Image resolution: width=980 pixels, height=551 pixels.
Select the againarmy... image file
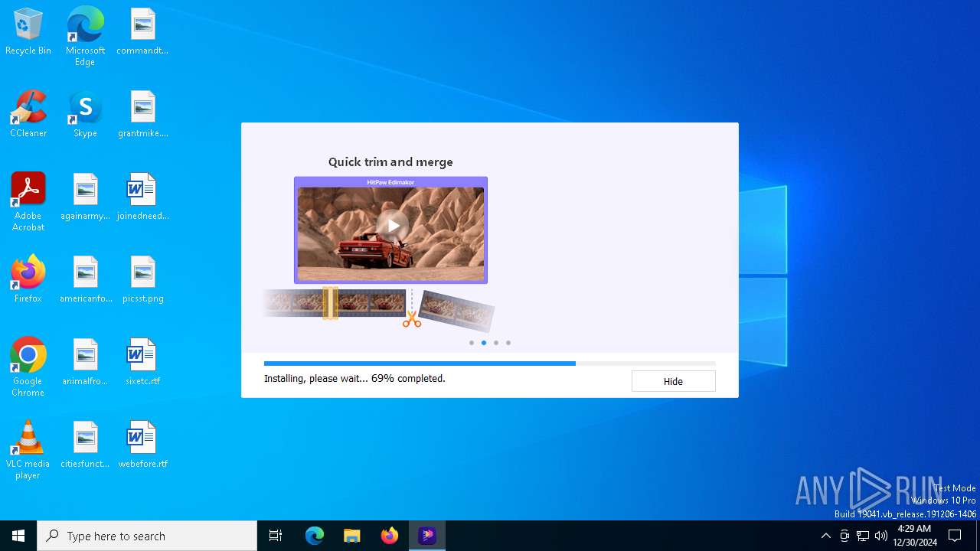pos(85,197)
